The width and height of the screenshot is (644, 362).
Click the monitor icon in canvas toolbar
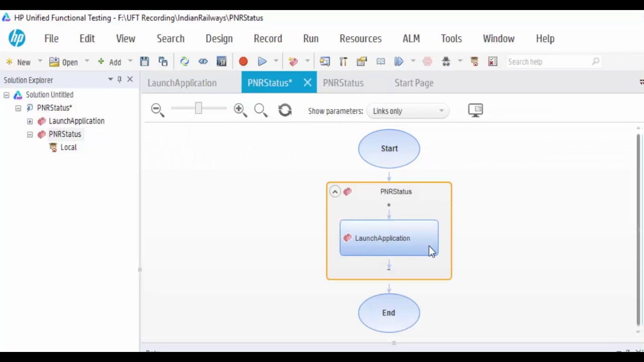pyautogui.click(x=475, y=110)
